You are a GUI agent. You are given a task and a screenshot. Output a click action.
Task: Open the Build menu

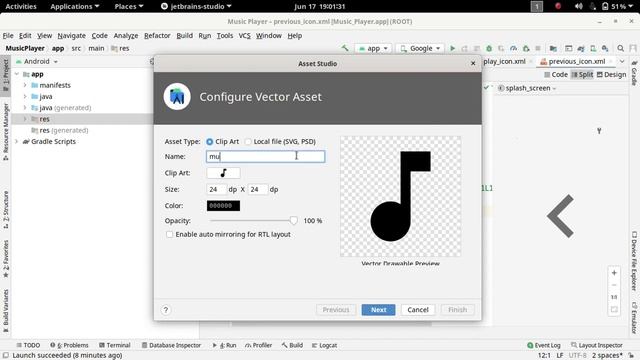pos(184,36)
